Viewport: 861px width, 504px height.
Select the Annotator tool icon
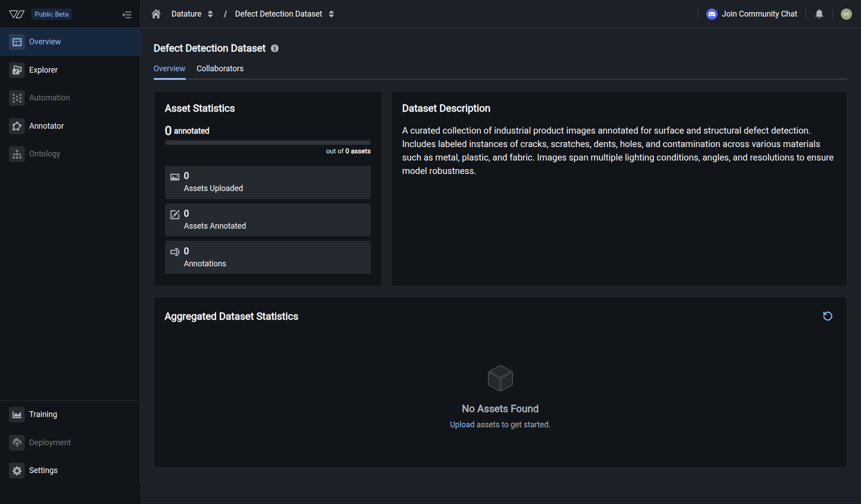point(17,126)
